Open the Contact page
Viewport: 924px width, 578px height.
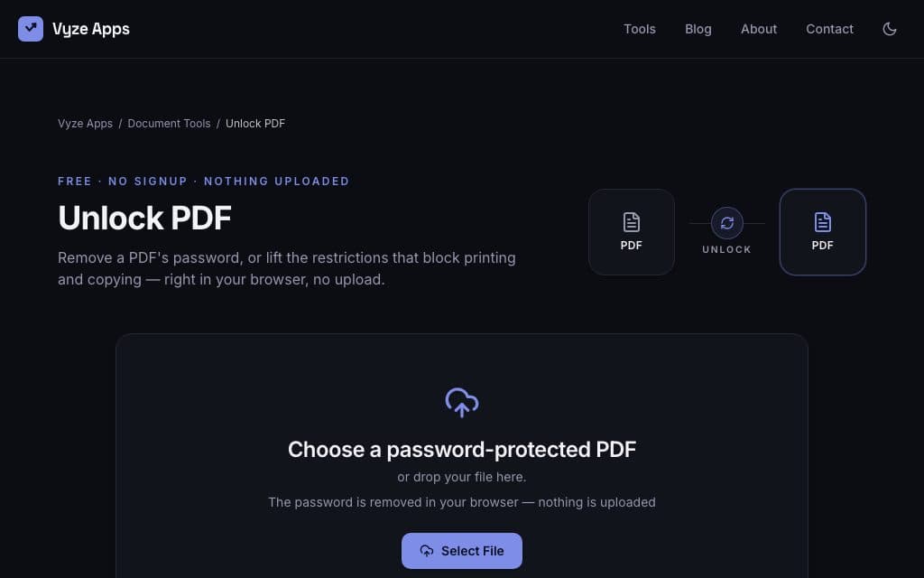(x=829, y=29)
